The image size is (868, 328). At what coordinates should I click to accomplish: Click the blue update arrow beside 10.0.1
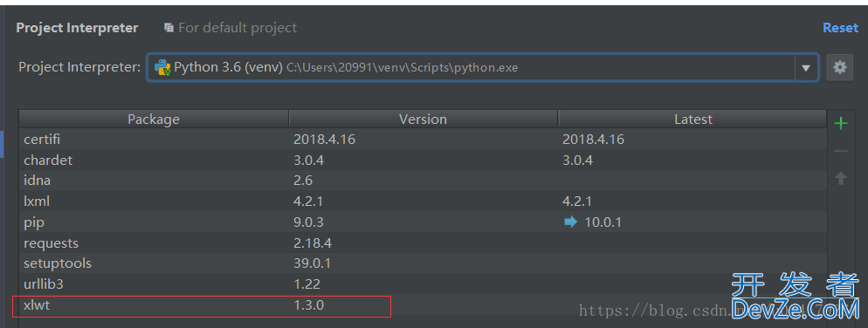click(x=570, y=222)
